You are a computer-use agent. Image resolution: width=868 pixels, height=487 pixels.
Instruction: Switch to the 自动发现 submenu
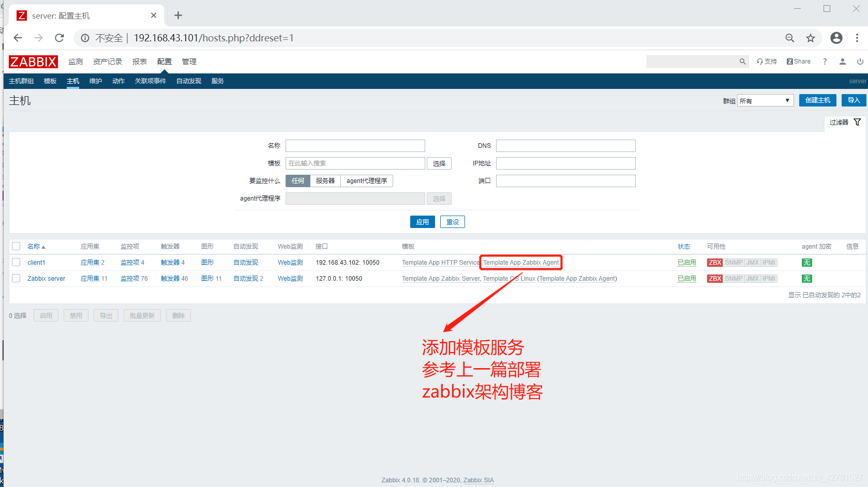189,81
